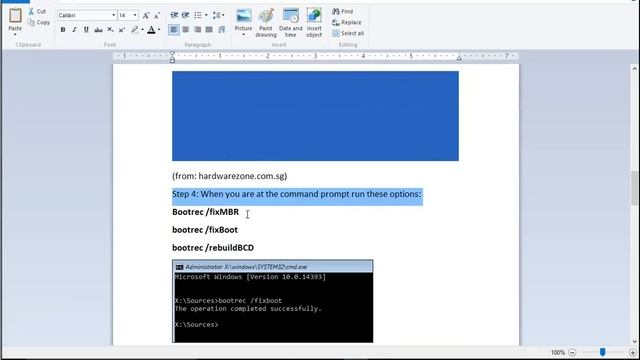Click the 100% zoom level label
Screen dimensions: 640x360
pyautogui.click(x=558, y=352)
